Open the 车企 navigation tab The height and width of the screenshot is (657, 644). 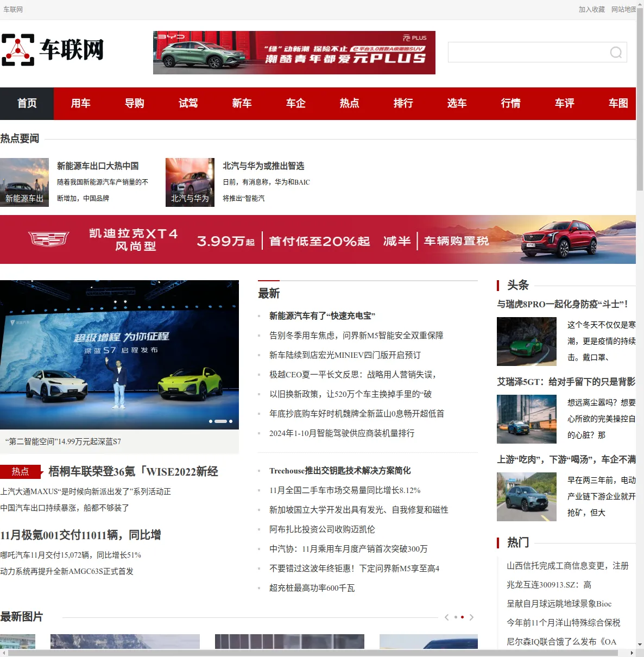point(295,103)
